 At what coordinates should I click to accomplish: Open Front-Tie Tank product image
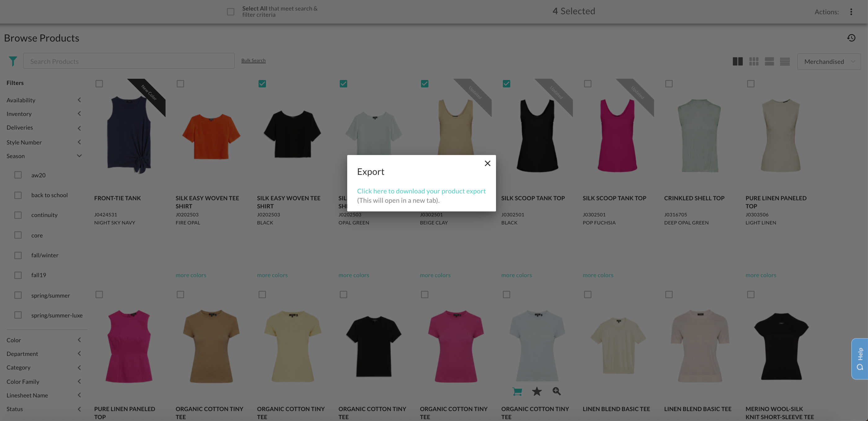pos(129,135)
